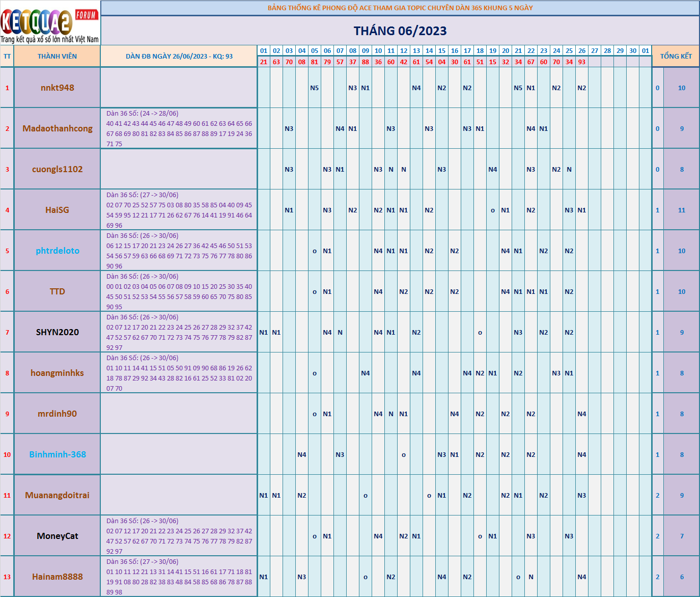This screenshot has height=597, width=700.
Task: Click row number 13 in TT column
Action: 7,577
